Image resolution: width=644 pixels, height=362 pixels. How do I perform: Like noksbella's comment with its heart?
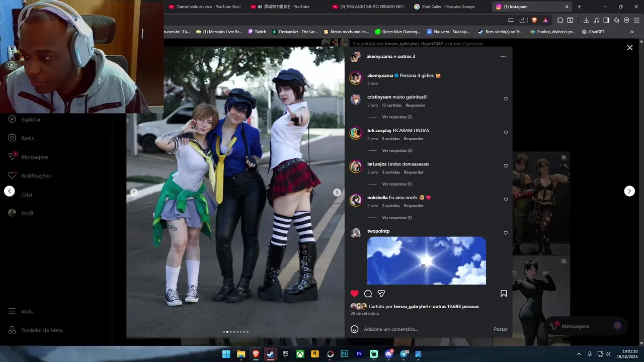pos(506,200)
